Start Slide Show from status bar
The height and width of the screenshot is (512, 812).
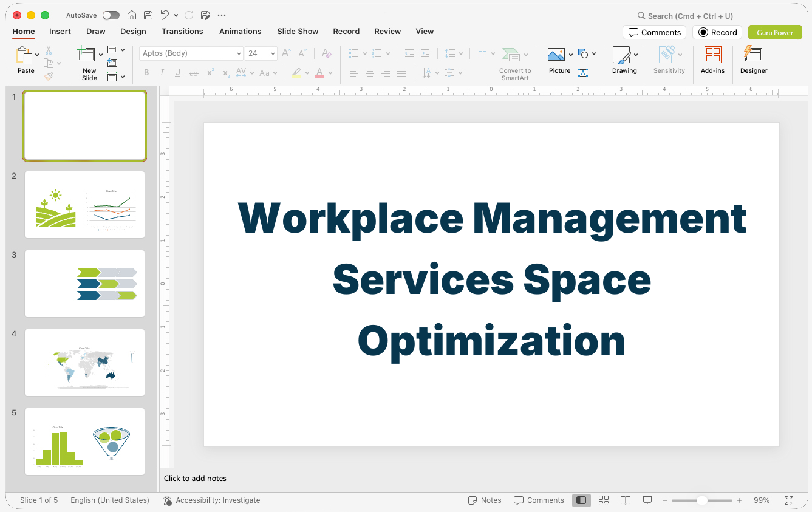pyautogui.click(x=647, y=500)
